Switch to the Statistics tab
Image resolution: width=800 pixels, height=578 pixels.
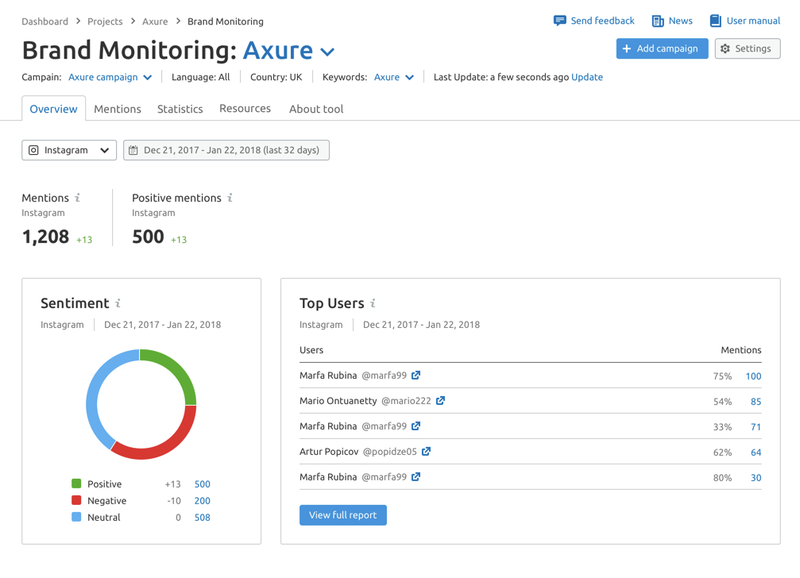click(180, 109)
